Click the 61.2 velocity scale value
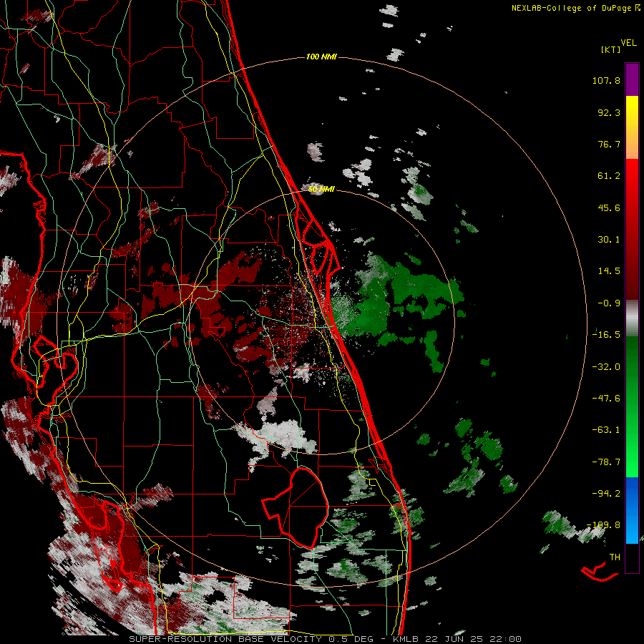 pos(609,176)
